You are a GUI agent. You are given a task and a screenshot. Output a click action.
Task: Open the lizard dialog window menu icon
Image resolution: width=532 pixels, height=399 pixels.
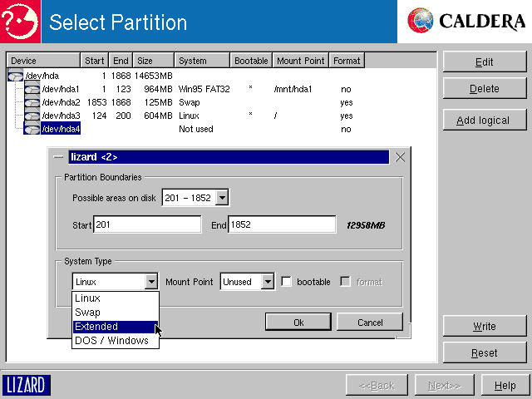[x=58, y=157]
